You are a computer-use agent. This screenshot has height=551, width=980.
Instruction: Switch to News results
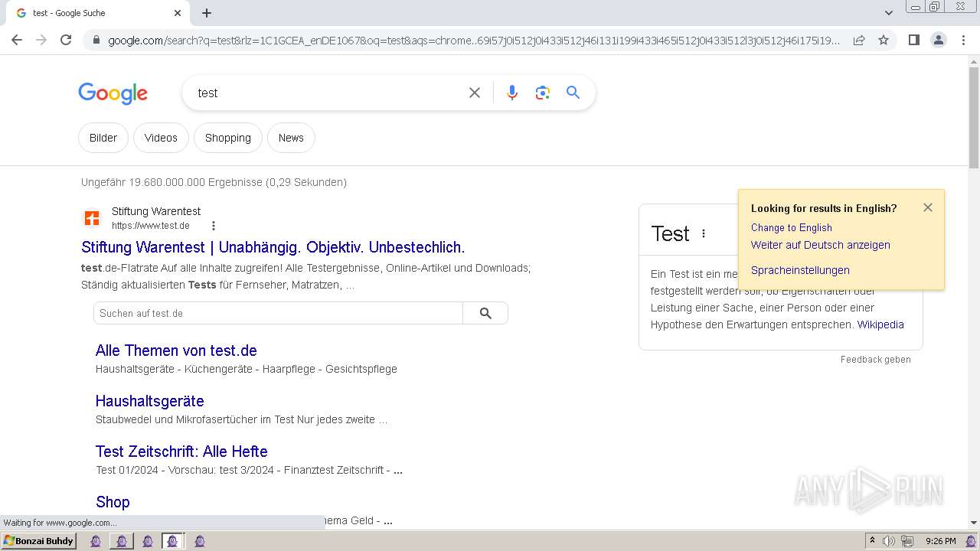(291, 138)
